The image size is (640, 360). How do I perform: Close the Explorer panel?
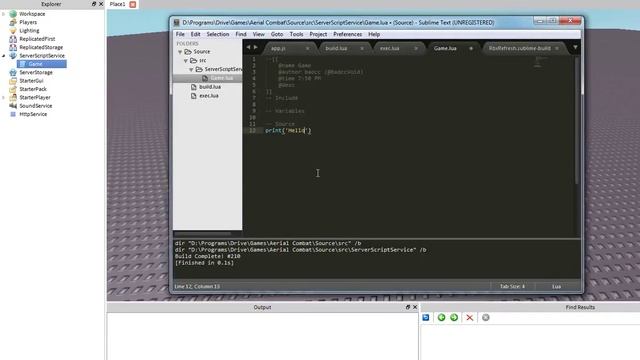point(101,4)
